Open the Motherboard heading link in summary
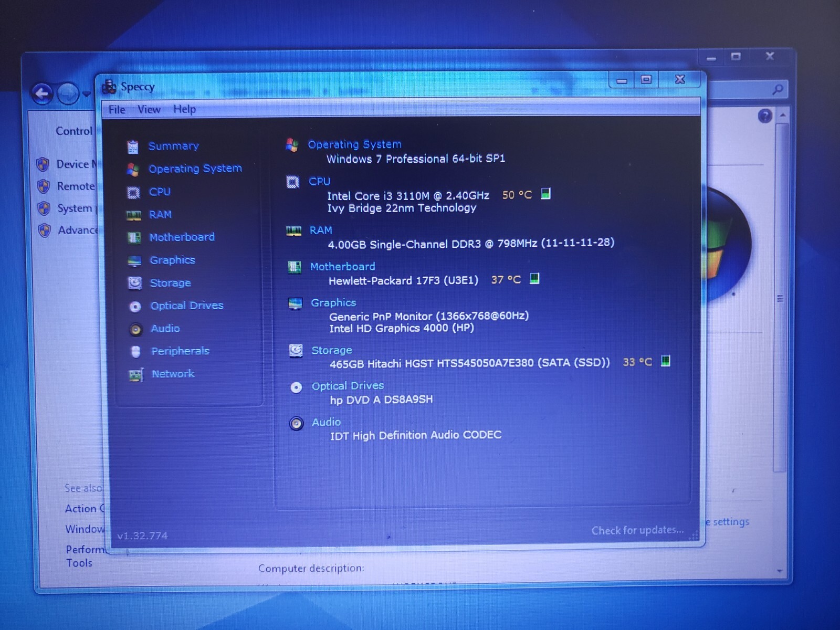The height and width of the screenshot is (630, 840). pos(342,267)
